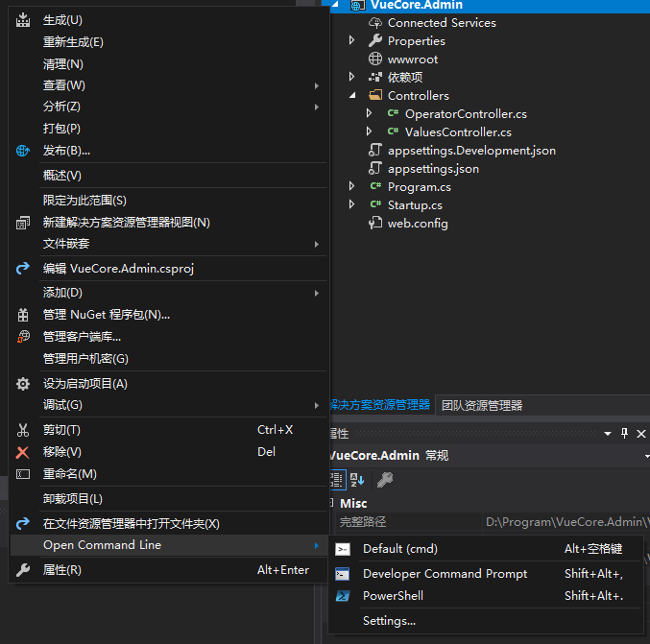
Task: Click the web.config file icon
Action: click(x=375, y=223)
